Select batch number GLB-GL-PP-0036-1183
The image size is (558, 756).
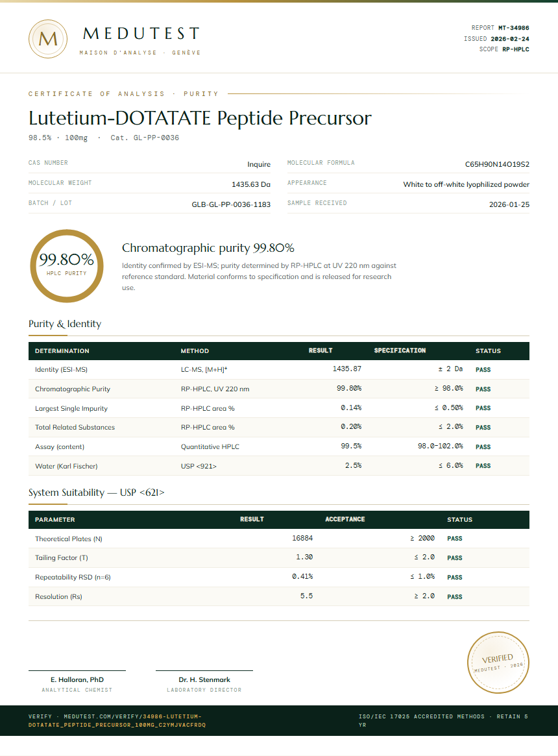[231, 204]
